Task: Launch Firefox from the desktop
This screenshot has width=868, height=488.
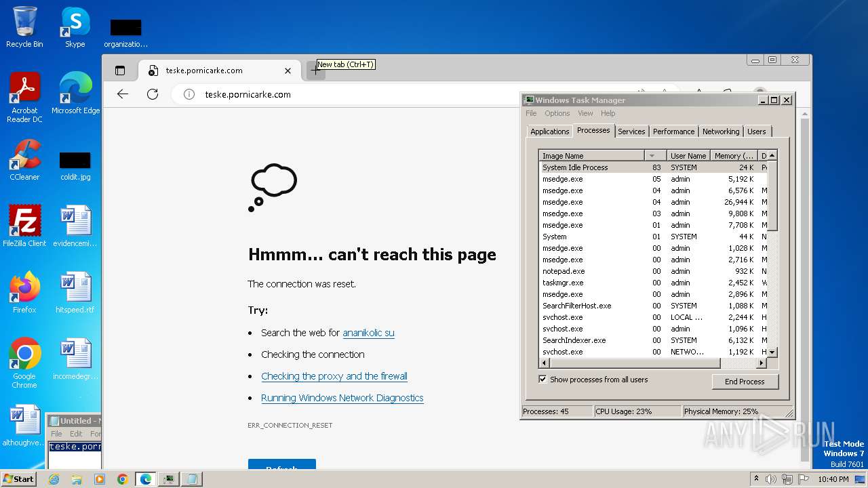Action: click(x=24, y=292)
